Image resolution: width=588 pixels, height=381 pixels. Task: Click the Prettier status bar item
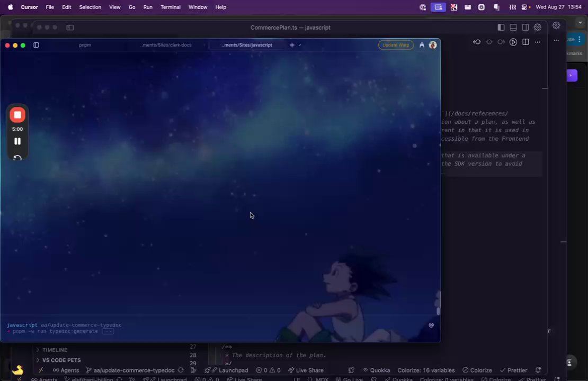[513, 370]
